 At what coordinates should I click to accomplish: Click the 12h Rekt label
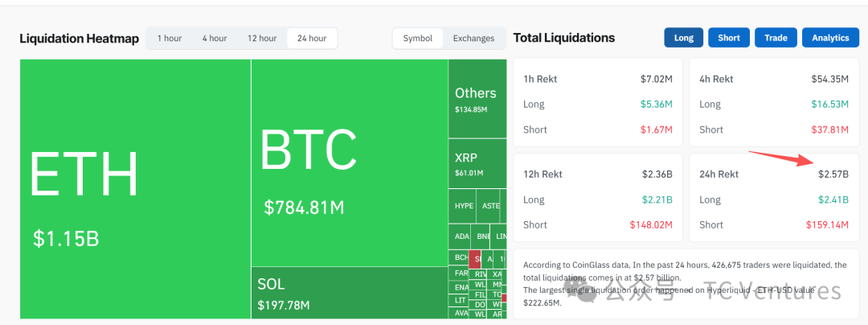(x=543, y=175)
